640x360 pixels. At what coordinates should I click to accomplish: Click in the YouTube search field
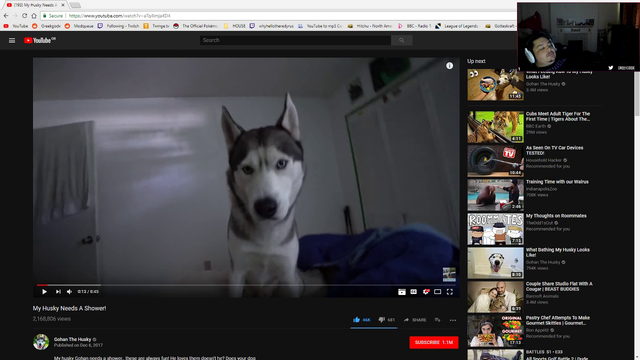coord(295,40)
